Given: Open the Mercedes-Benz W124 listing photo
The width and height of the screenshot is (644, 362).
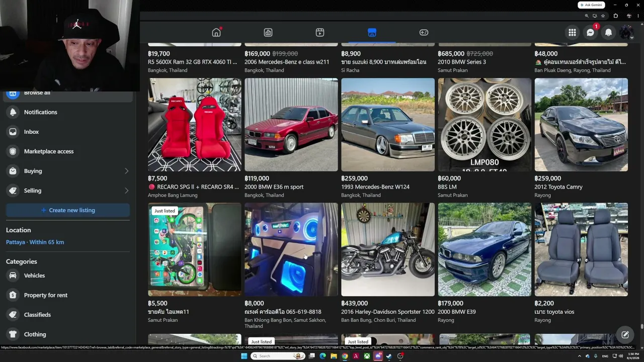Looking at the screenshot, I should pos(388,125).
